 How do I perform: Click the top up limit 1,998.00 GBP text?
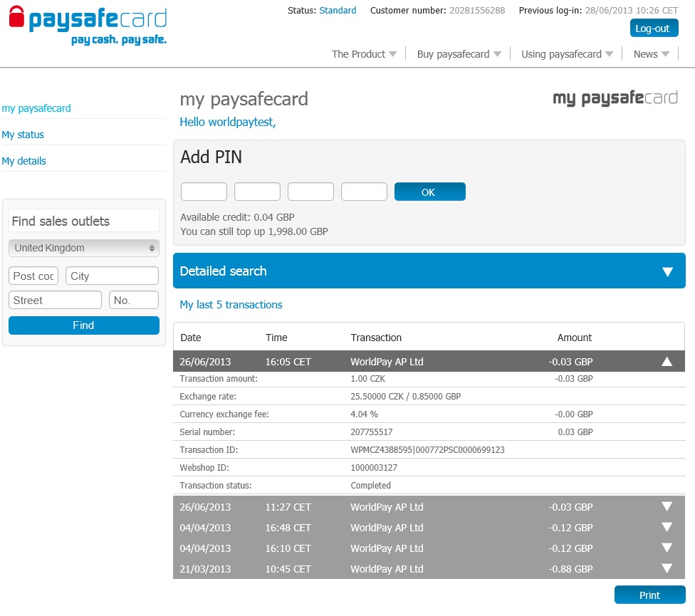(298, 231)
